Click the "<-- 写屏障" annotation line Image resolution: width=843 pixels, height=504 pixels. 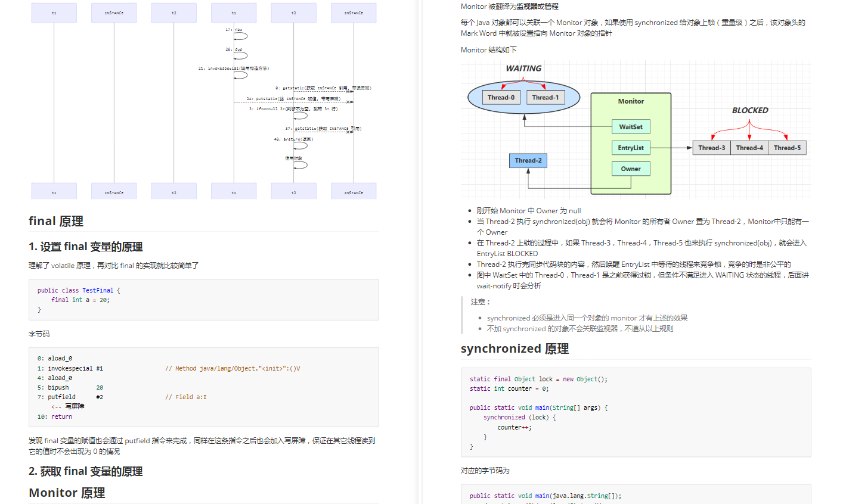pos(67,406)
